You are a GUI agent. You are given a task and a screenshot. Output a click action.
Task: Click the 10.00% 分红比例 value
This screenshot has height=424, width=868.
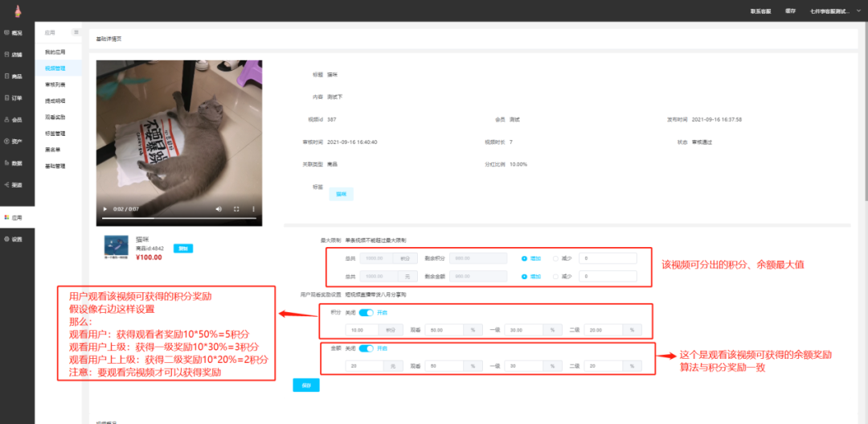click(x=518, y=164)
